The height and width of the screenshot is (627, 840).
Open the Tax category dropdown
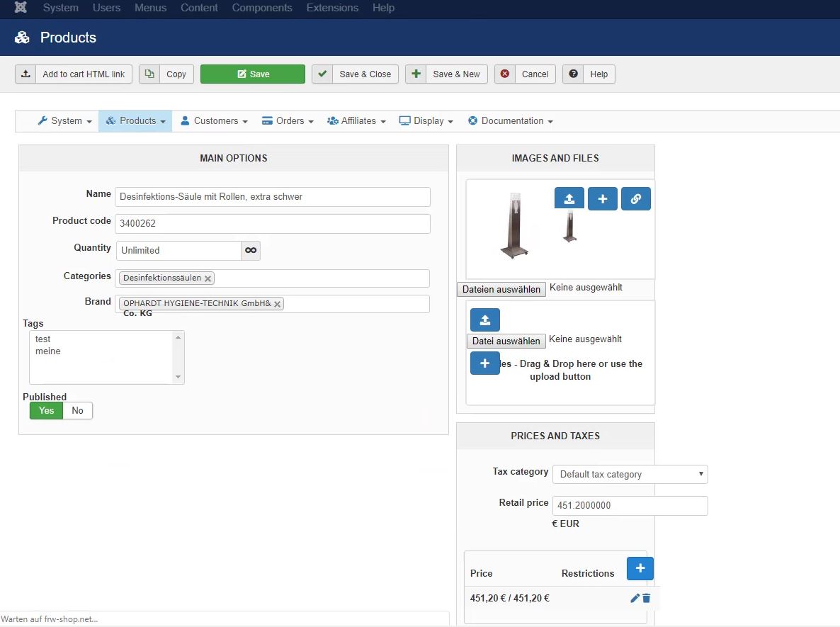pyautogui.click(x=630, y=474)
